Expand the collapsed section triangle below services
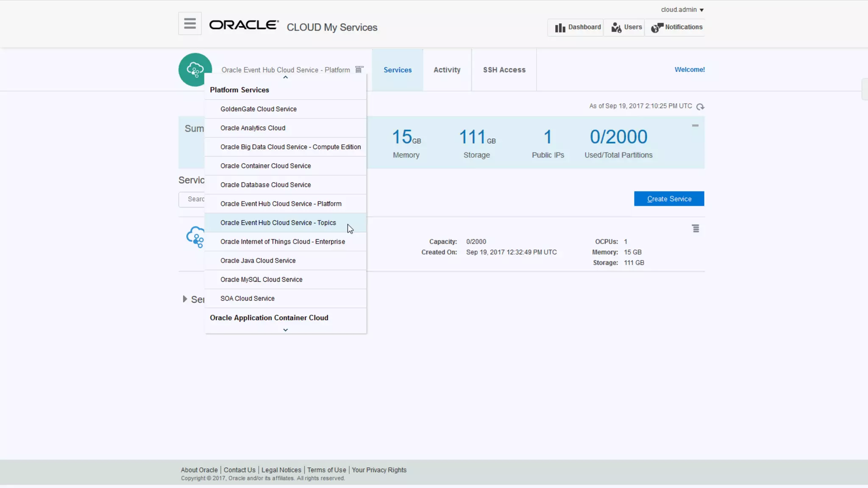Viewport: 868px width, 488px height. coord(185,299)
